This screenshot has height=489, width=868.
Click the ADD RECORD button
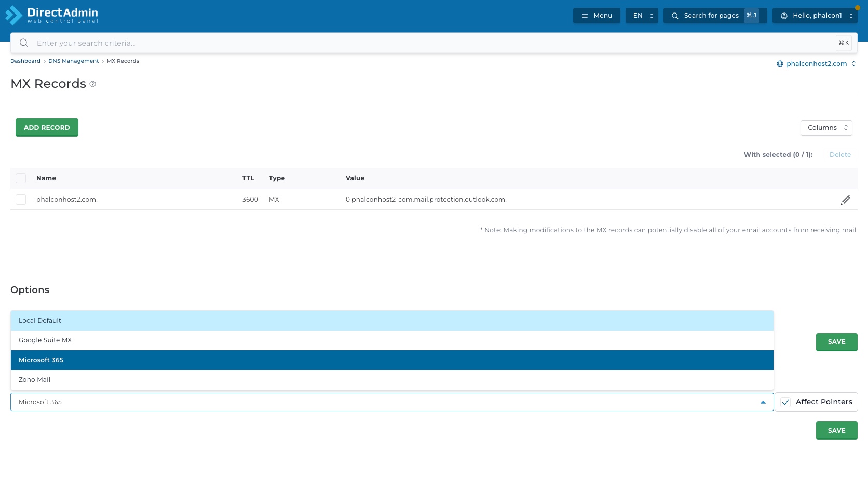(47, 127)
